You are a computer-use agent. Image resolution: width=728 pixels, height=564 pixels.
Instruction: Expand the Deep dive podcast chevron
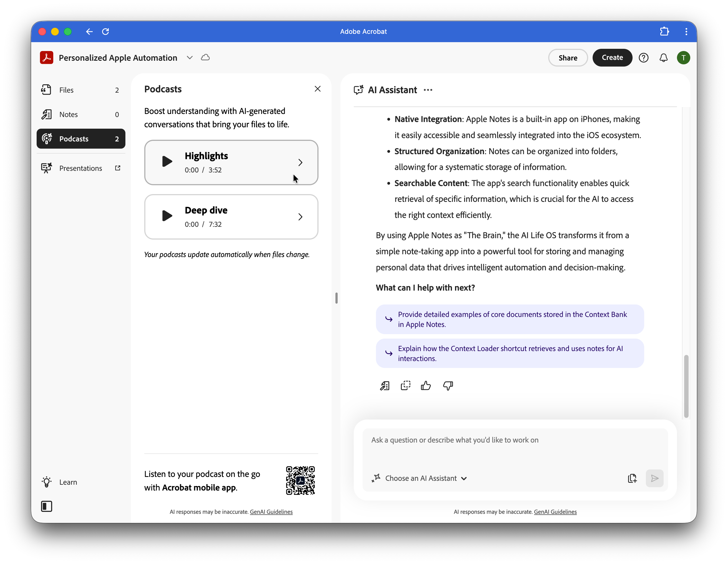(x=300, y=217)
